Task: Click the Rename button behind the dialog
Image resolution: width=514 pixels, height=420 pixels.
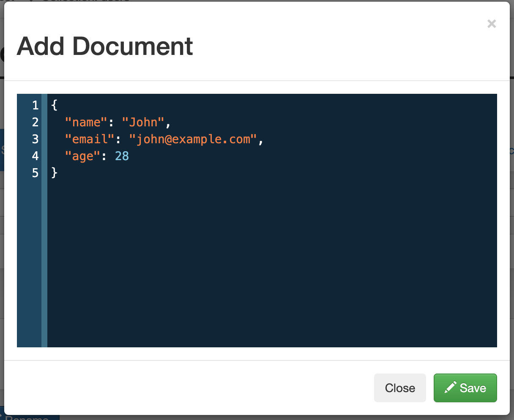Action: pos(30,417)
